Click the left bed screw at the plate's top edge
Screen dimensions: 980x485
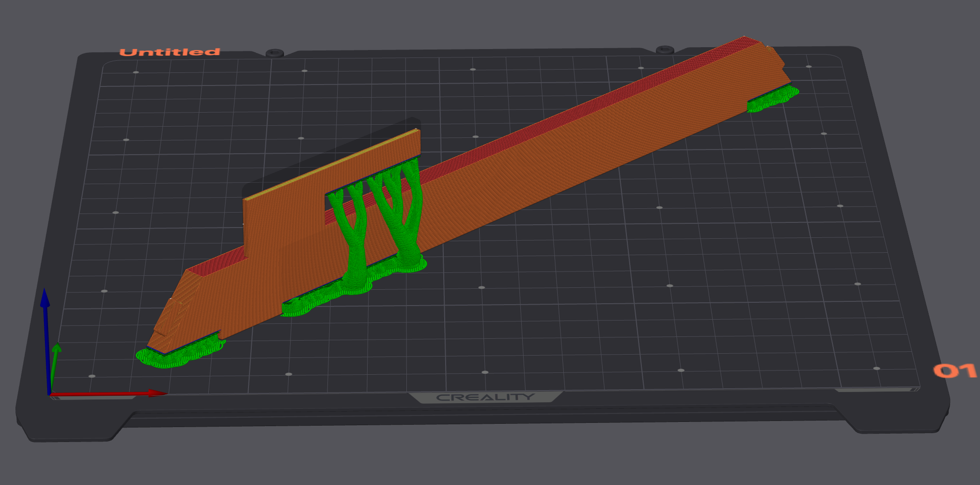tap(275, 53)
